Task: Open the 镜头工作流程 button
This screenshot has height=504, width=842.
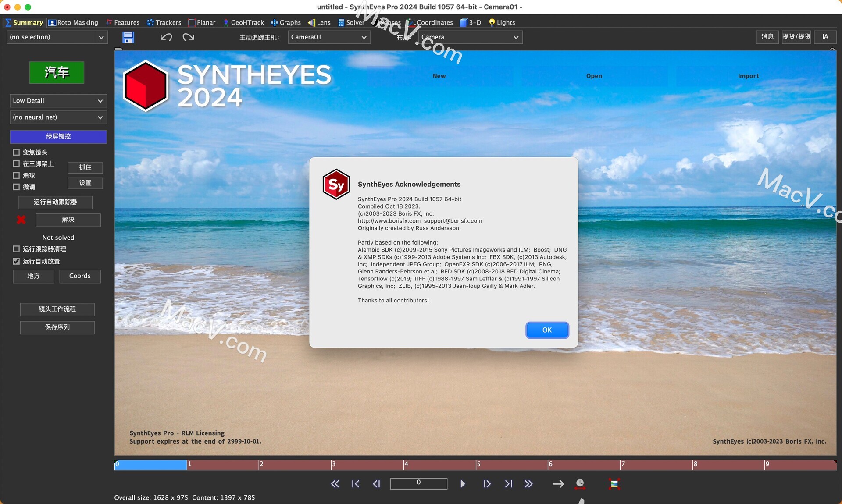Action: [x=57, y=309]
